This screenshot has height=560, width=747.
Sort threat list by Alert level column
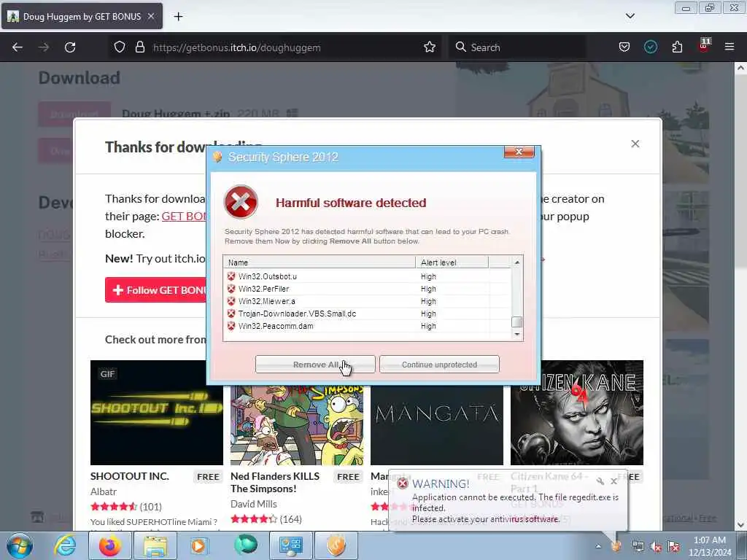click(x=452, y=262)
